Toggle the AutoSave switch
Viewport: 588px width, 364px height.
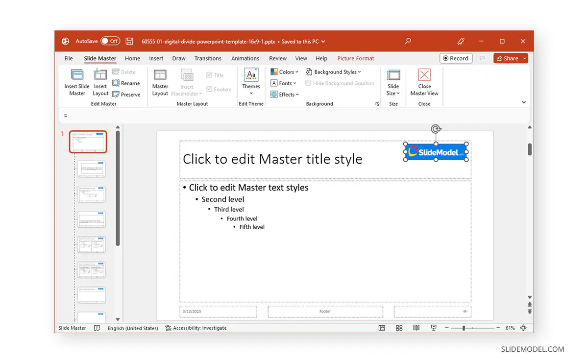coord(110,42)
